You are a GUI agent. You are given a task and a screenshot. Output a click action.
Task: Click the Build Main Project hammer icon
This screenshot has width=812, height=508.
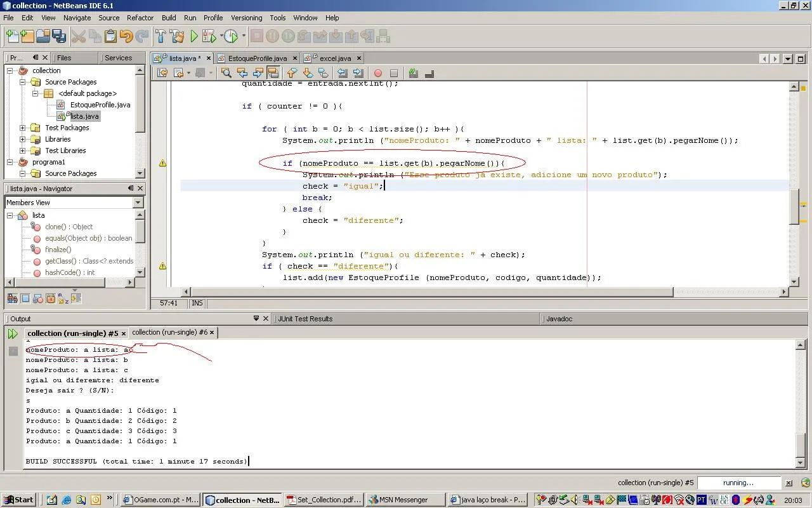(160, 36)
